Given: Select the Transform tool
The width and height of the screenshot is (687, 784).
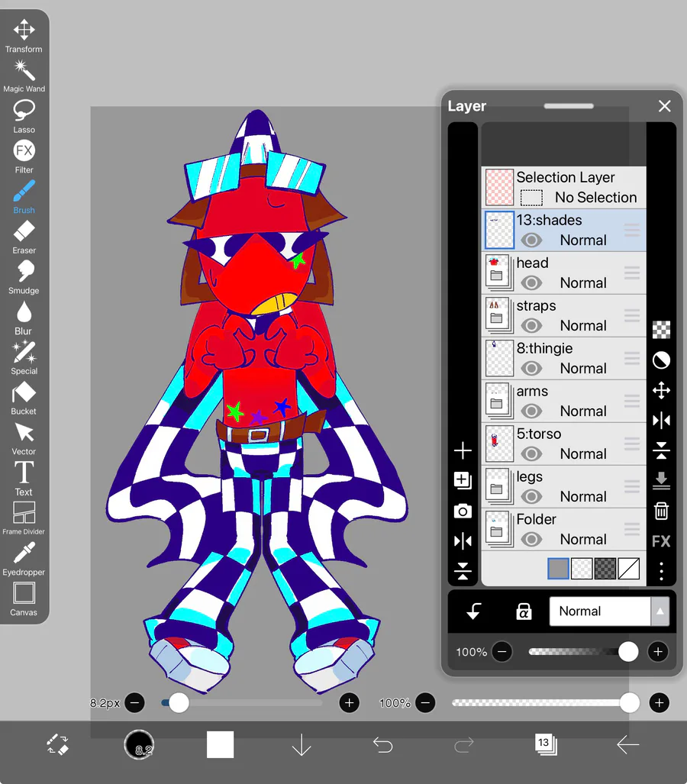Looking at the screenshot, I should coord(24,36).
